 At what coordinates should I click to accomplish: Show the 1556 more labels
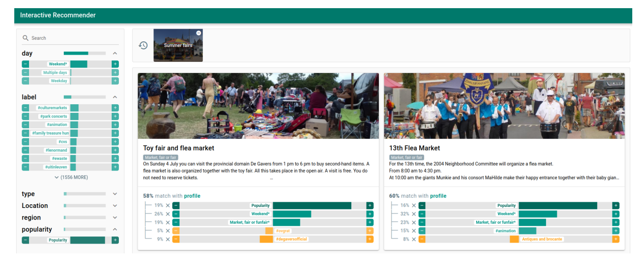click(x=70, y=177)
